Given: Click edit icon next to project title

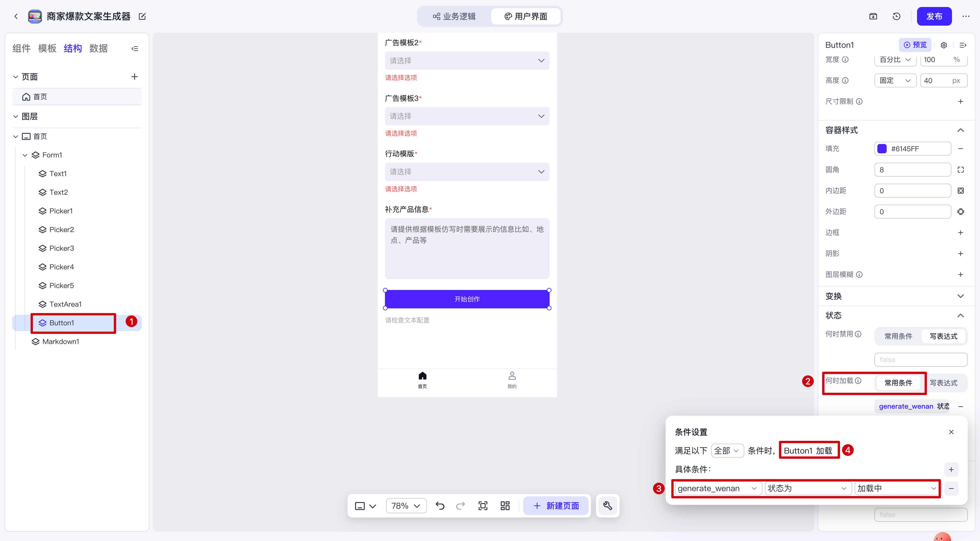Looking at the screenshot, I should click(142, 16).
